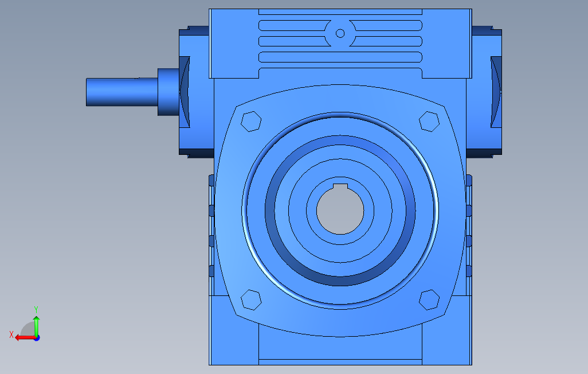Select the protruding input shaft cylinder
Image resolution: width=588 pixels, height=374 pixels.
(122, 92)
